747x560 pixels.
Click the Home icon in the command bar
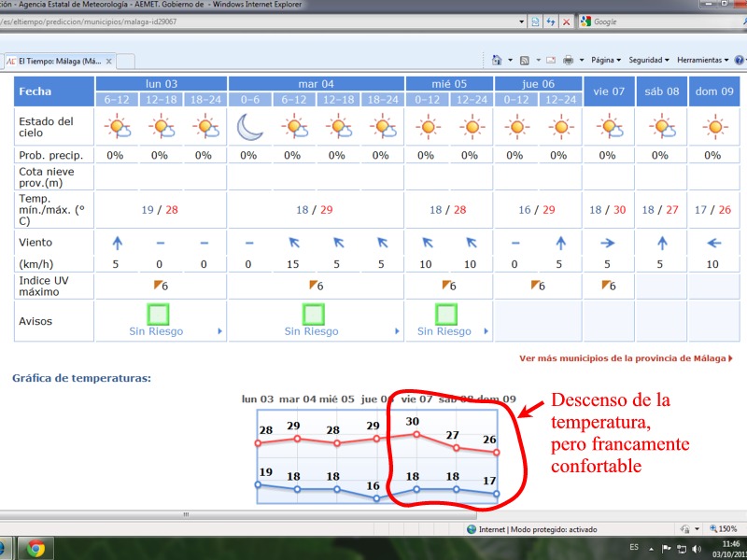click(496, 60)
